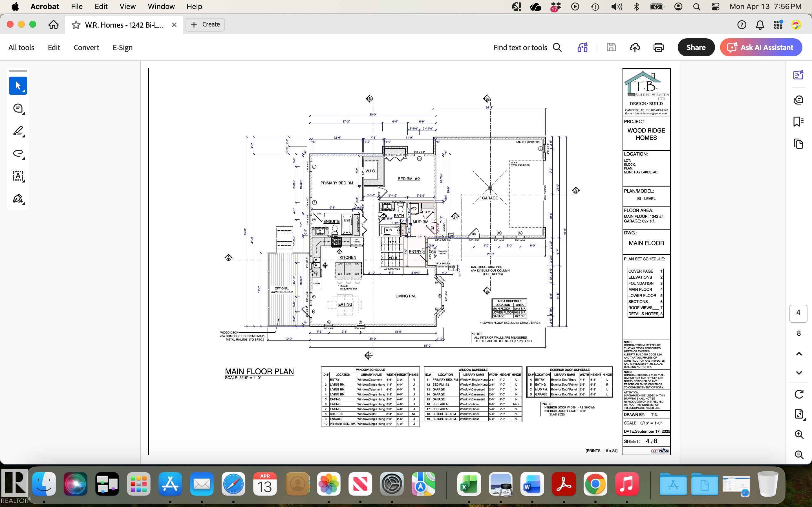Screen dimensions: 812x507
Task: Select the Add Text box tool
Action: [x=18, y=176]
